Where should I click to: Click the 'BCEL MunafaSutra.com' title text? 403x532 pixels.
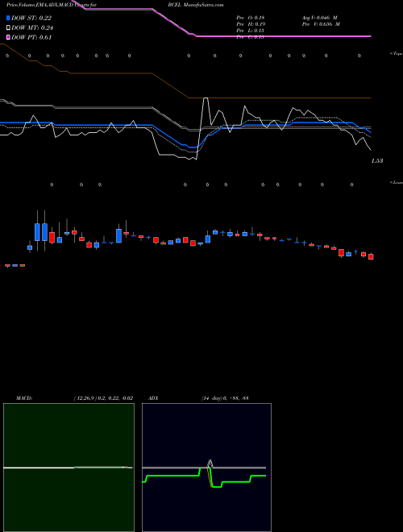(195, 5)
